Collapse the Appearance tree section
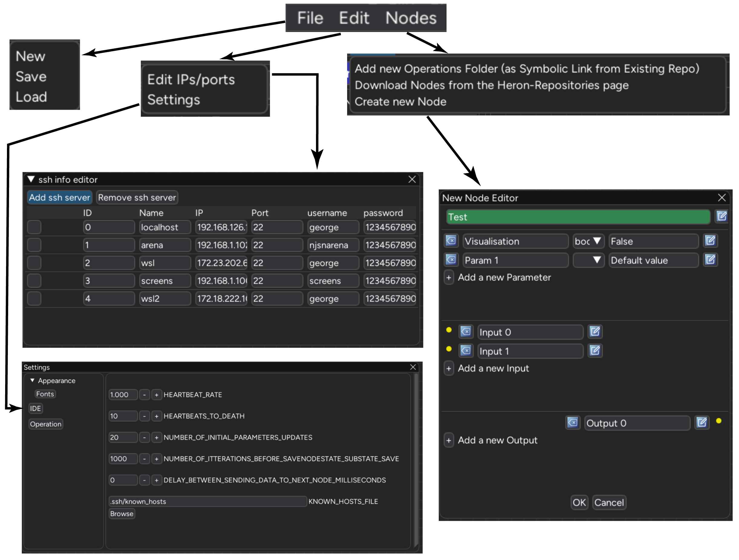Image resolution: width=739 pixels, height=560 pixels. click(32, 381)
